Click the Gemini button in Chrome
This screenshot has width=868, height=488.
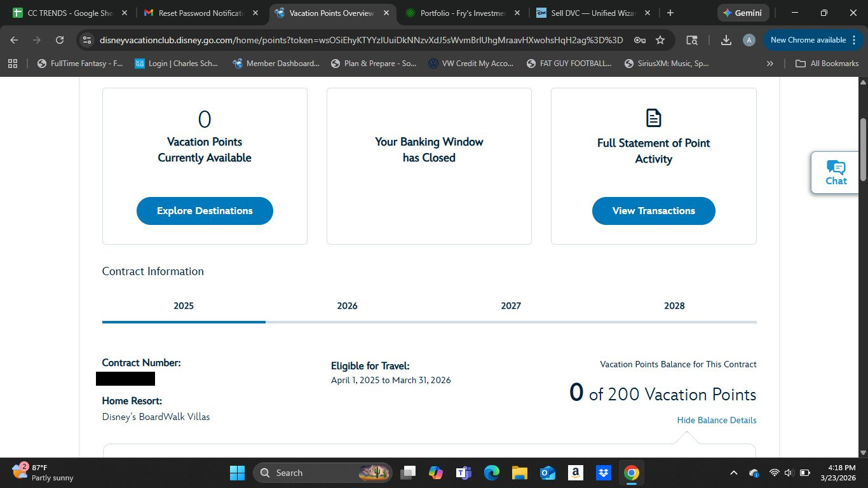[x=743, y=13]
